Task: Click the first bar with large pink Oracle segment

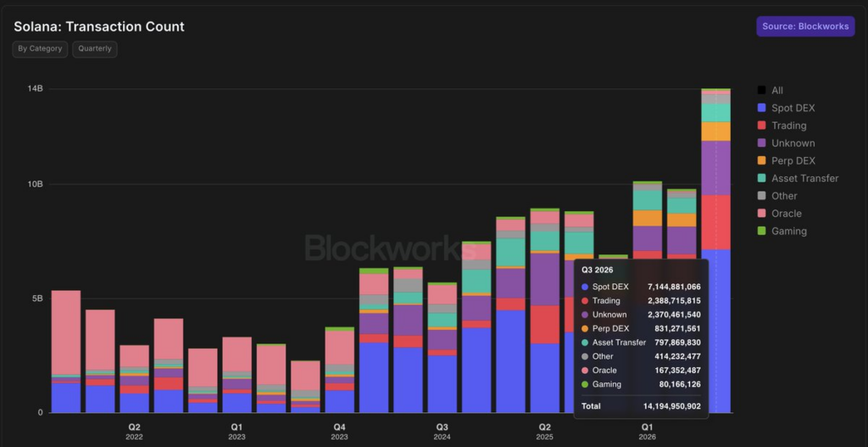Action: (x=66, y=352)
